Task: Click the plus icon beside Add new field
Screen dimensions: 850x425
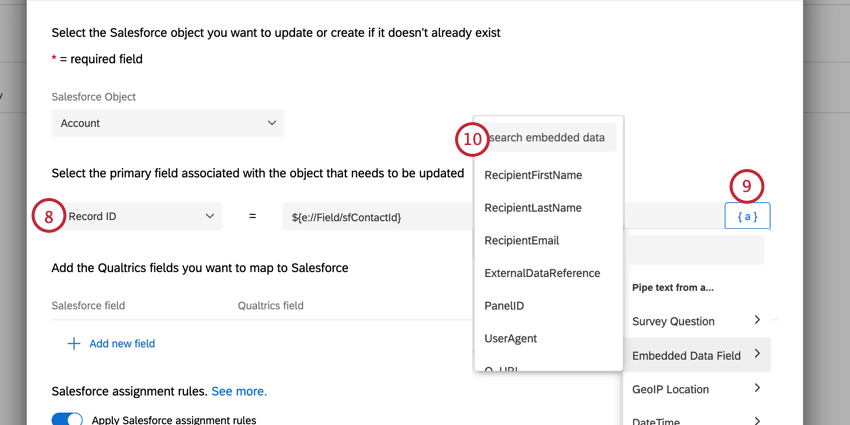Action: pos(73,343)
